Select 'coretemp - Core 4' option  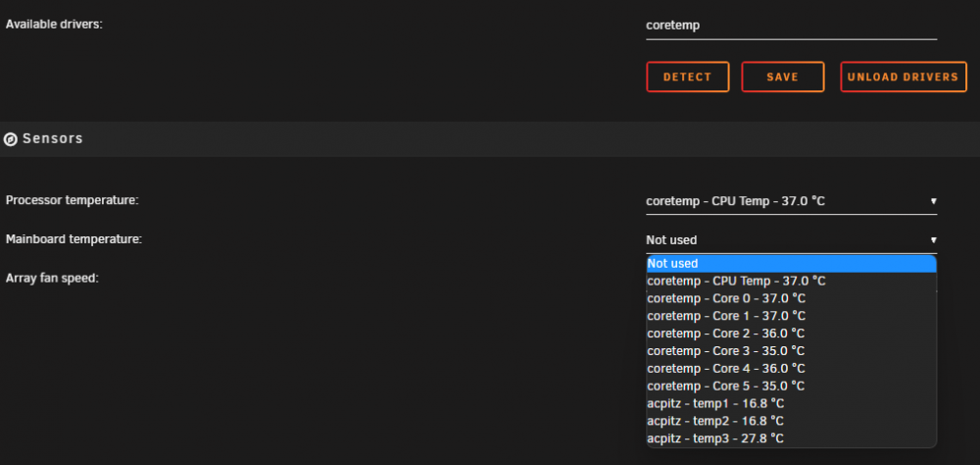791,369
